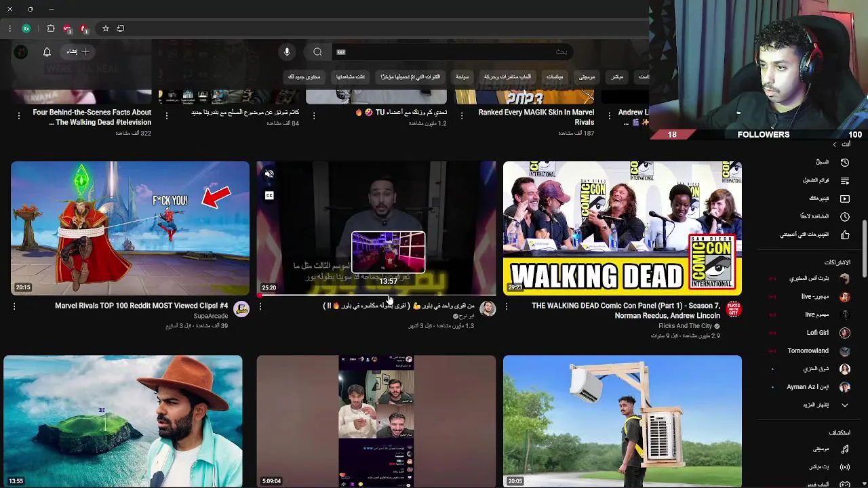Open the Marvel Rivals TOP 100 Reddit video title
Screen dimensions: 868x488
coord(141,306)
